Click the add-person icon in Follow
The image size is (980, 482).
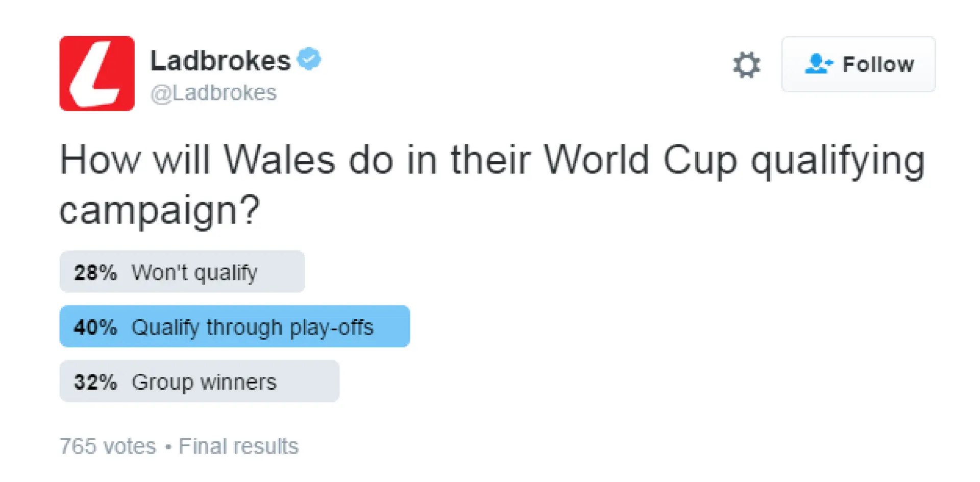point(819,64)
